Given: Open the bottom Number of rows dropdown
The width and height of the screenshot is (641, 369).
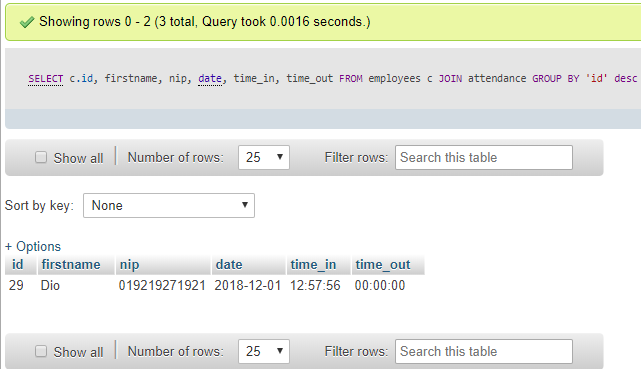Looking at the screenshot, I should pos(264,351).
